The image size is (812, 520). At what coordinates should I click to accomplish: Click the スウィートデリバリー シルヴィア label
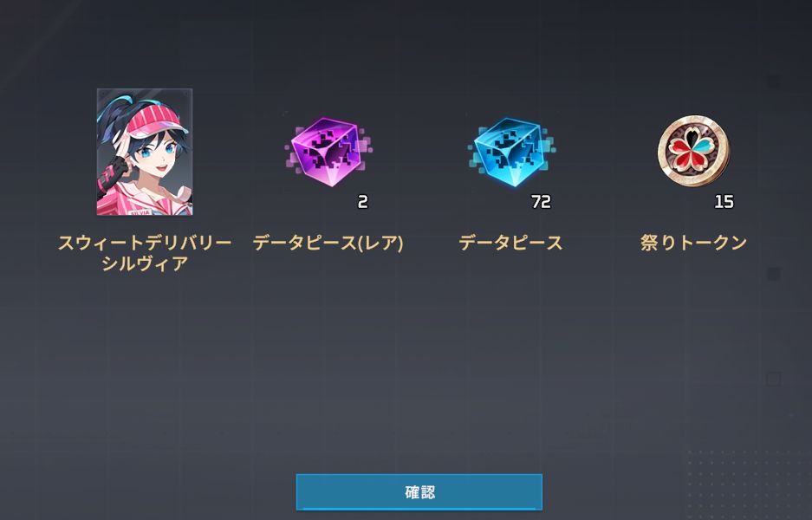point(145,253)
